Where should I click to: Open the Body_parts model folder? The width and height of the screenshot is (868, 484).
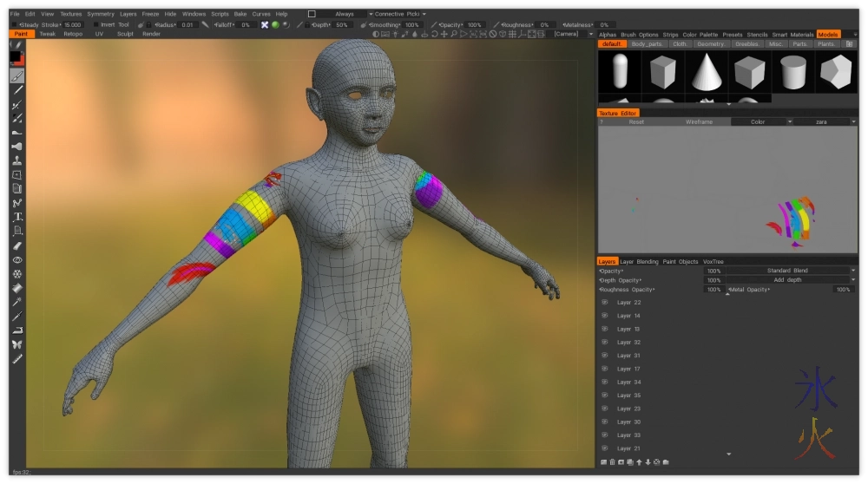coord(647,43)
